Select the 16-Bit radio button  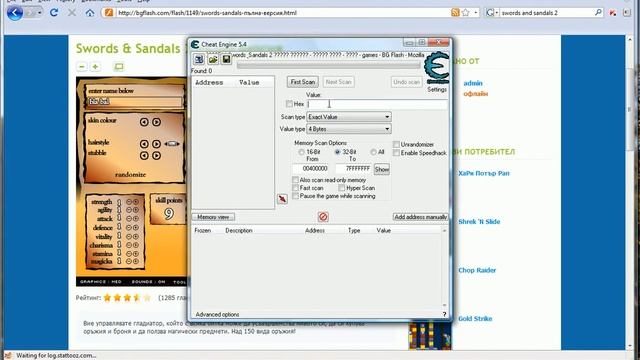click(301, 152)
